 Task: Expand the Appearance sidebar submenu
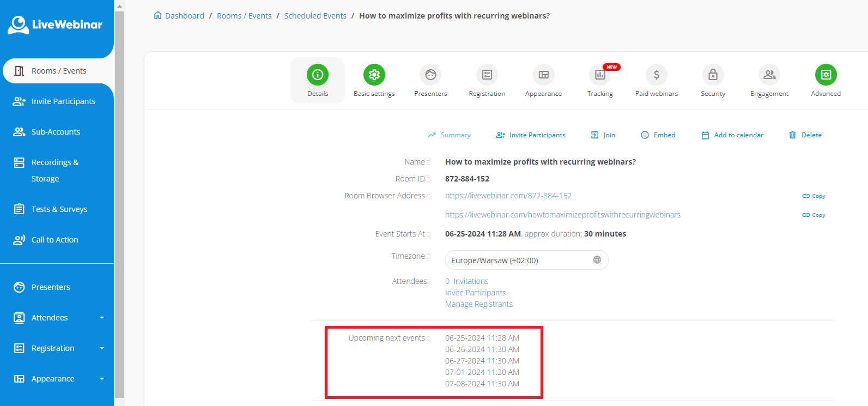(101, 379)
